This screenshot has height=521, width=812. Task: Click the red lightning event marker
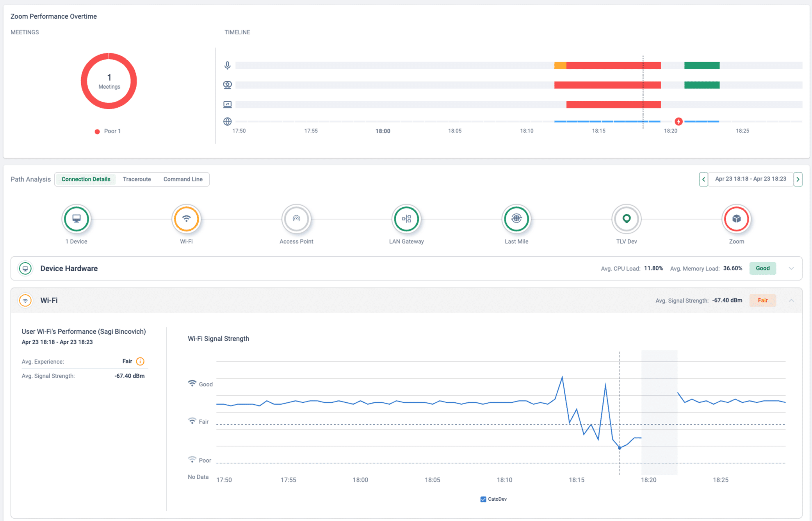(x=678, y=121)
